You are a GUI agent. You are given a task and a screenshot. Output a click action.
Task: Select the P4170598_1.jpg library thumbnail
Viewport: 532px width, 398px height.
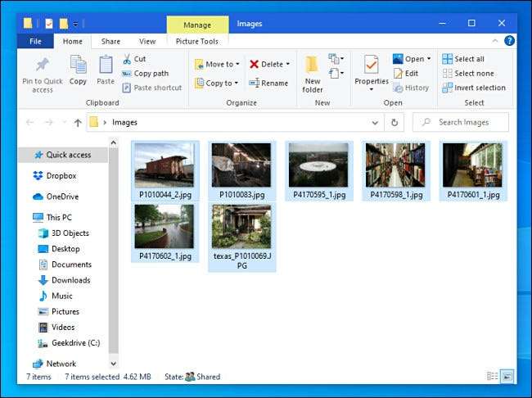[x=395, y=166]
